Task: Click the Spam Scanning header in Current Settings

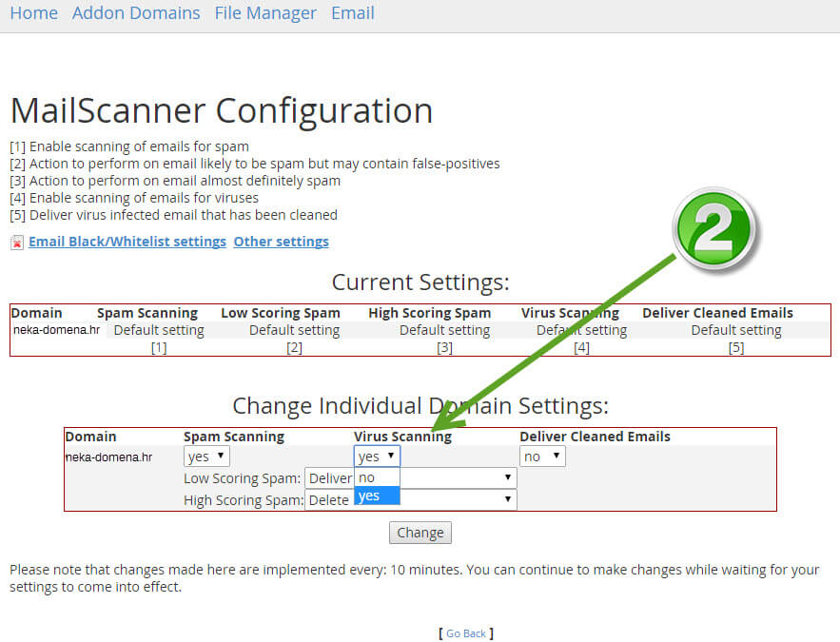Action: point(147,313)
